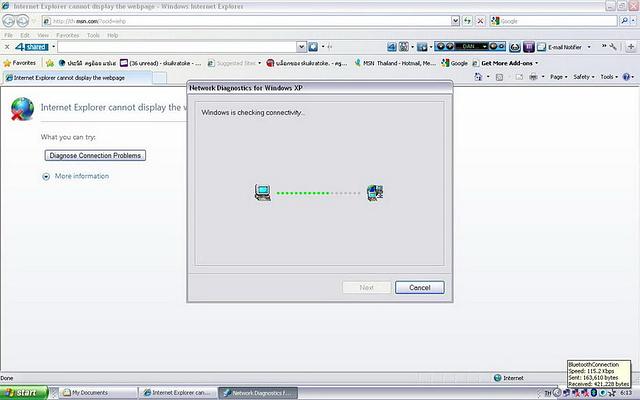
Task: Open the View menu
Action: pos(43,36)
